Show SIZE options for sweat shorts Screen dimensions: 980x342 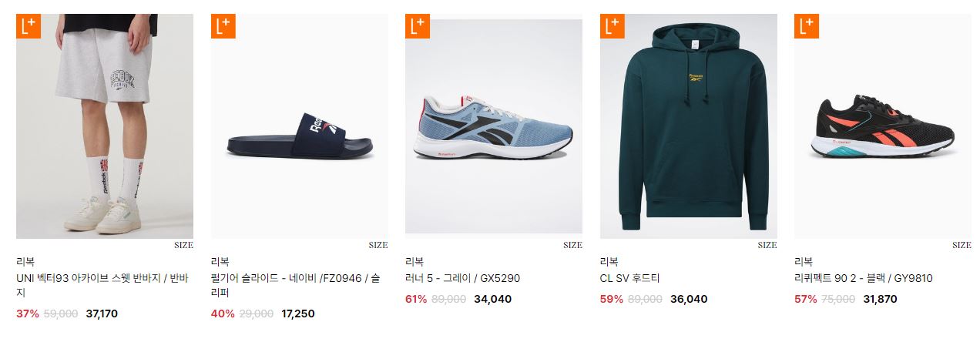(x=183, y=245)
